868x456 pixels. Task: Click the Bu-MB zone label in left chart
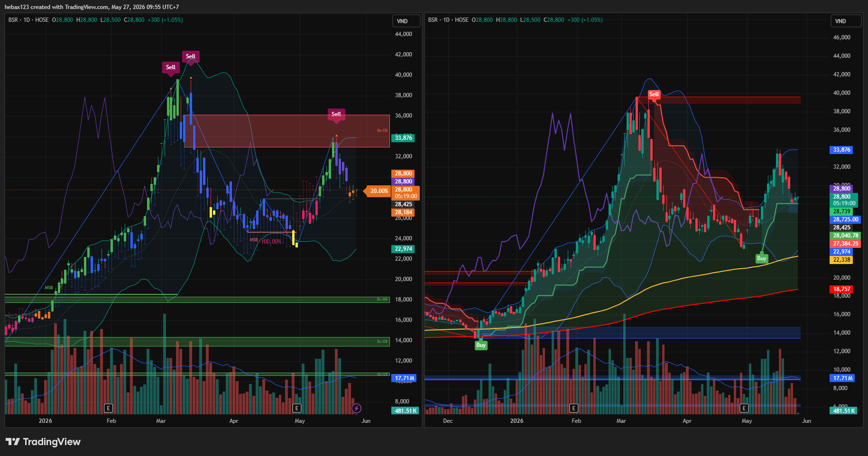pos(382,300)
